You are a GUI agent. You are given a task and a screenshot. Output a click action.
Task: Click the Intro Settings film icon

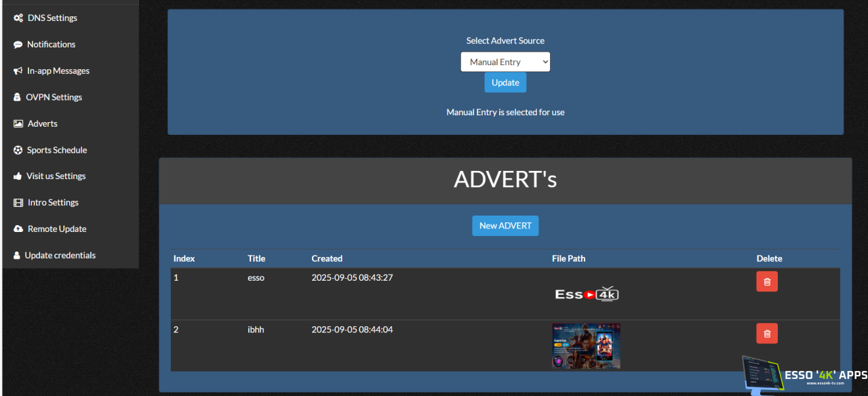pyautogui.click(x=18, y=203)
